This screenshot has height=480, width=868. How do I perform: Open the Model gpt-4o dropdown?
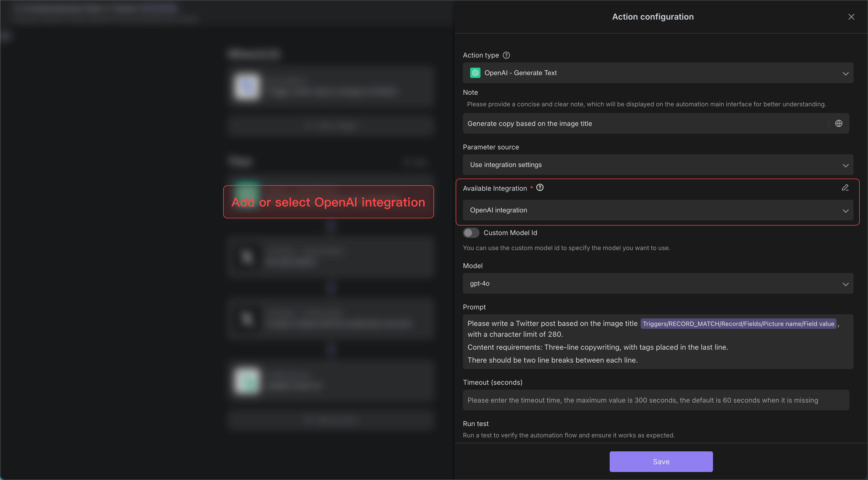coord(658,283)
